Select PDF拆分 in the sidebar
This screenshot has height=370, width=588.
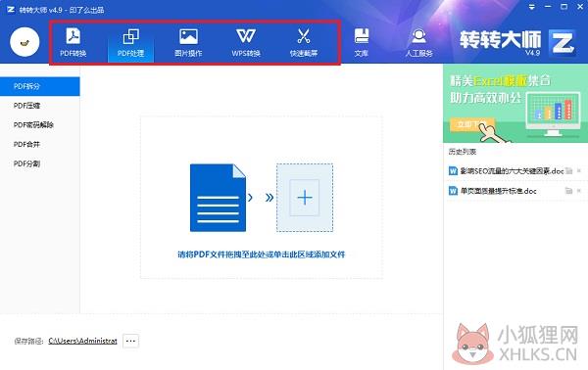pos(40,86)
